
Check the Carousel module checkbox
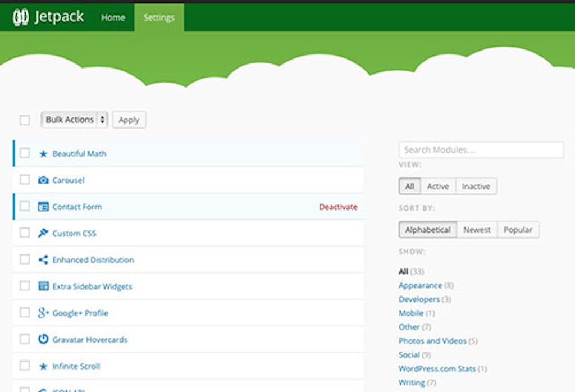pyautogui.click(x=25, y=180)
